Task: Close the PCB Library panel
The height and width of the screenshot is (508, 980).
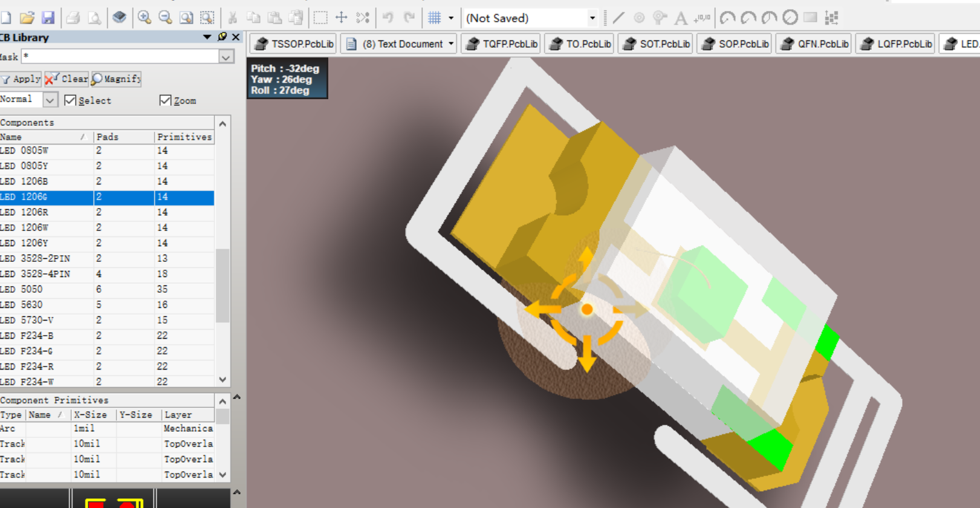Action: 236,37
